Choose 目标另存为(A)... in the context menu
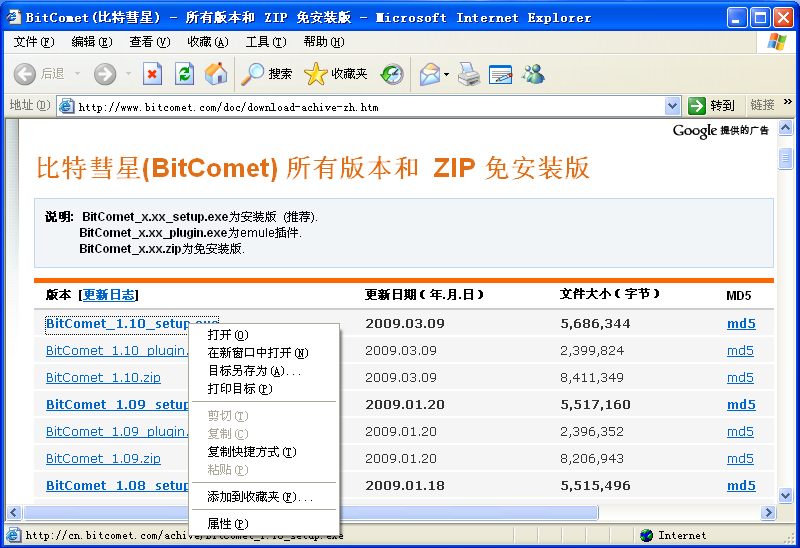The image size is (800, 548). tap(263, 370)
